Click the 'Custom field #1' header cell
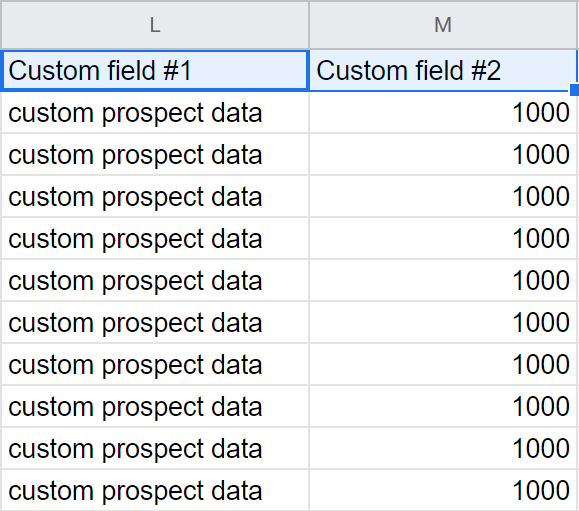The width and height of the screenshot is (579, 511). click(x=155, y=71)
